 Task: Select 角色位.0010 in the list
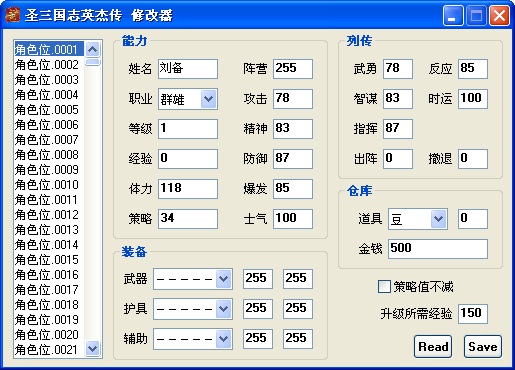pyautogui.click(x=49, y=185)
